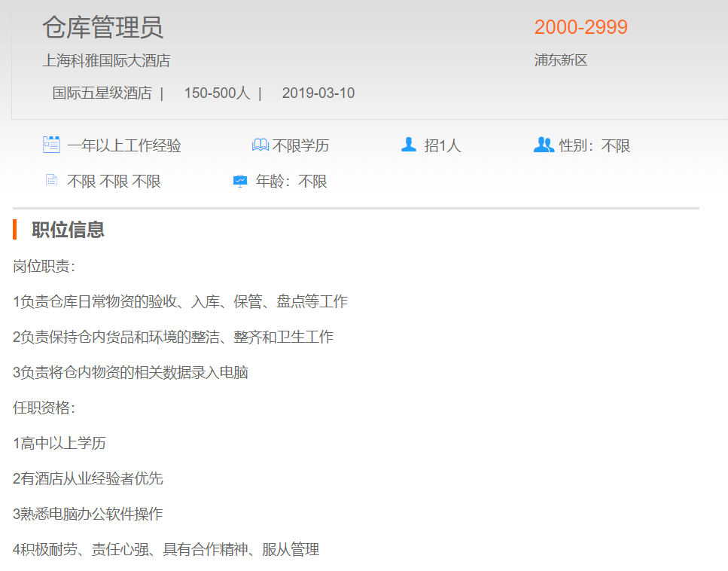Select the 浦东新区 location text

pyautogui.click(x=560, y=60)
